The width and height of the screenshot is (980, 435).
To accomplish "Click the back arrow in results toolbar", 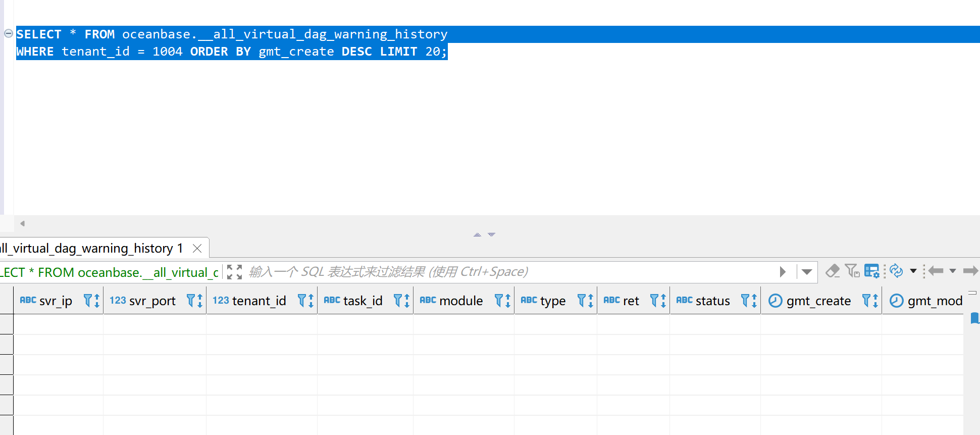I will coord(936,271).
